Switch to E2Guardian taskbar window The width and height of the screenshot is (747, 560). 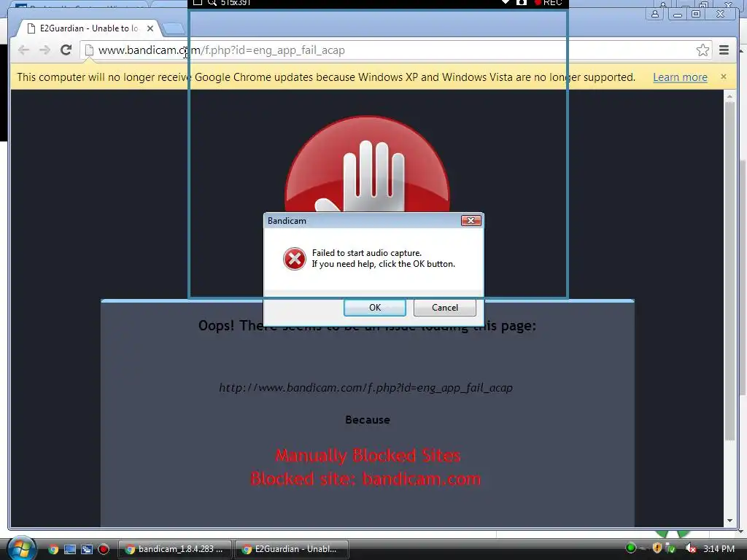[292, 549]
